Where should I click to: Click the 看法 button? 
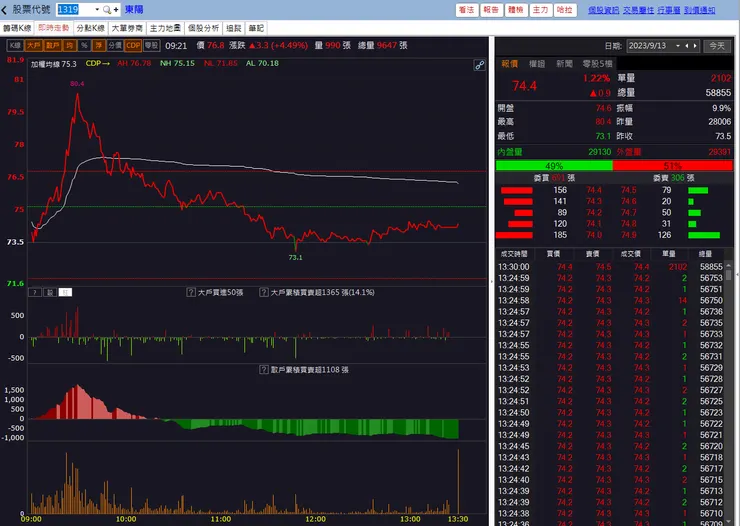tap(467, 10)
